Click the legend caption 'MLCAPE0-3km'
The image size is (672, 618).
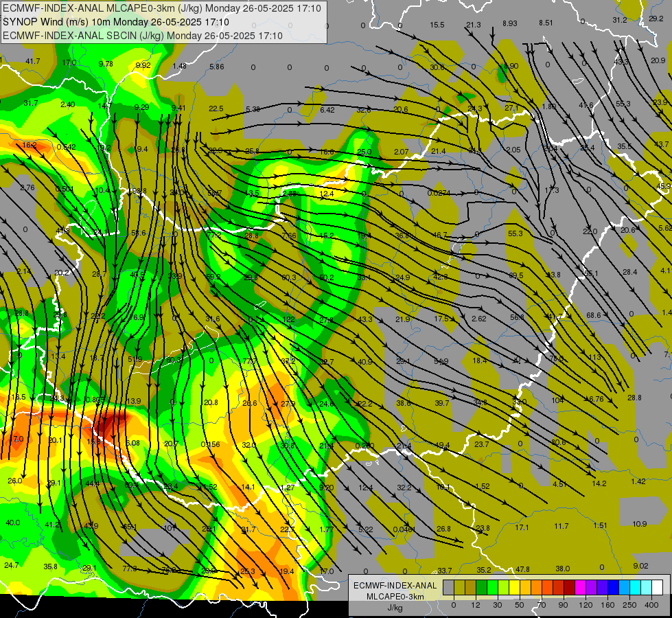point(395,597)
